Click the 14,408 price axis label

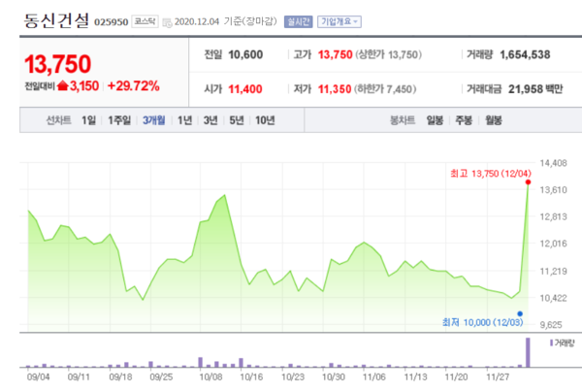click(x=553, y=163)
